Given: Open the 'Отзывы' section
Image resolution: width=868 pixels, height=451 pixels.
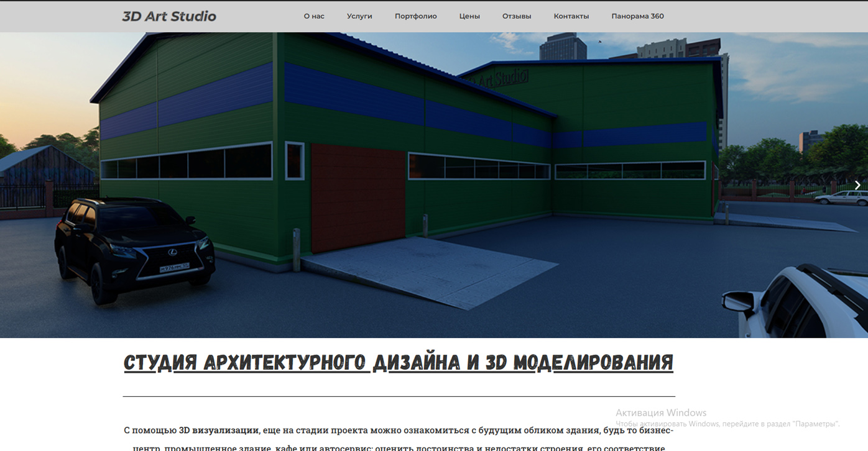Looking at the screenshot, I should pos(517,16).
